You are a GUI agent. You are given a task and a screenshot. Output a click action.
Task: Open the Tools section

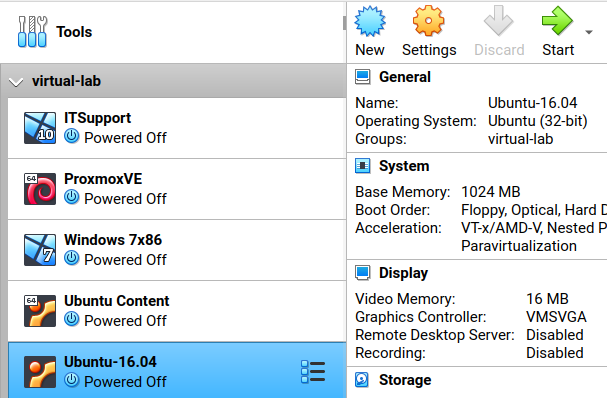click(172, 32)
